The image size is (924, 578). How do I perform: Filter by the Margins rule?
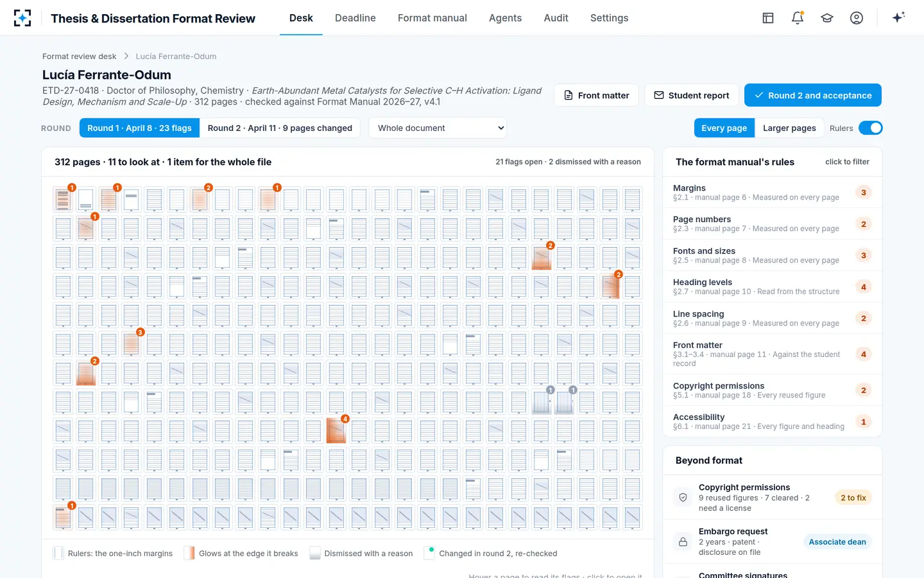[x=773, y=192]
